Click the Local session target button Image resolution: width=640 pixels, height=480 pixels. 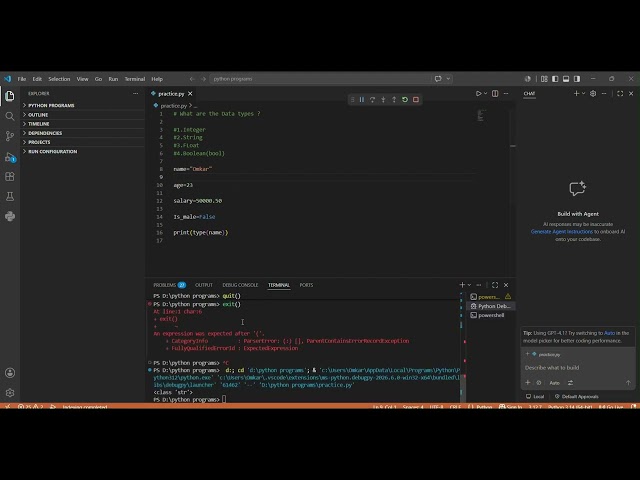tap(535, 396)
